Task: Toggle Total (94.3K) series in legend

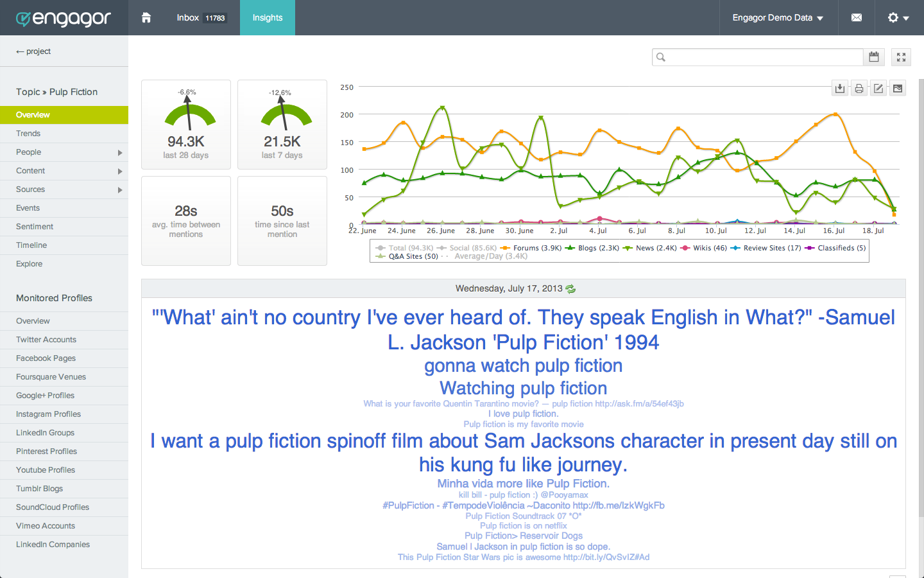Action: (405, 248)
